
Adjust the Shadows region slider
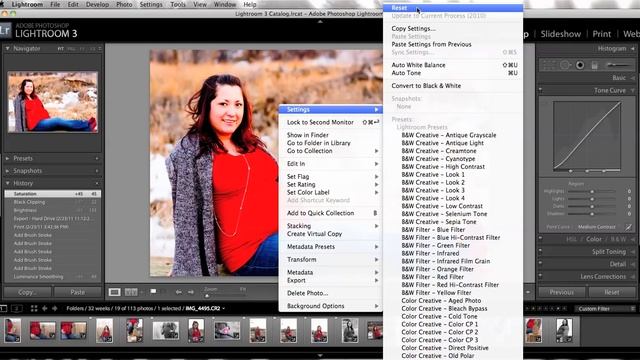pyautogui.click(x=592, y=214)
